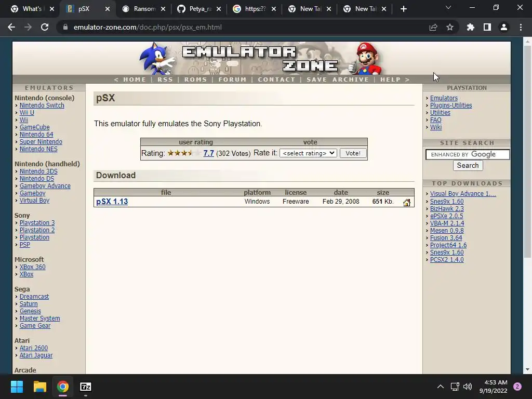Open the Wiki link in Playstation panel

436,127
